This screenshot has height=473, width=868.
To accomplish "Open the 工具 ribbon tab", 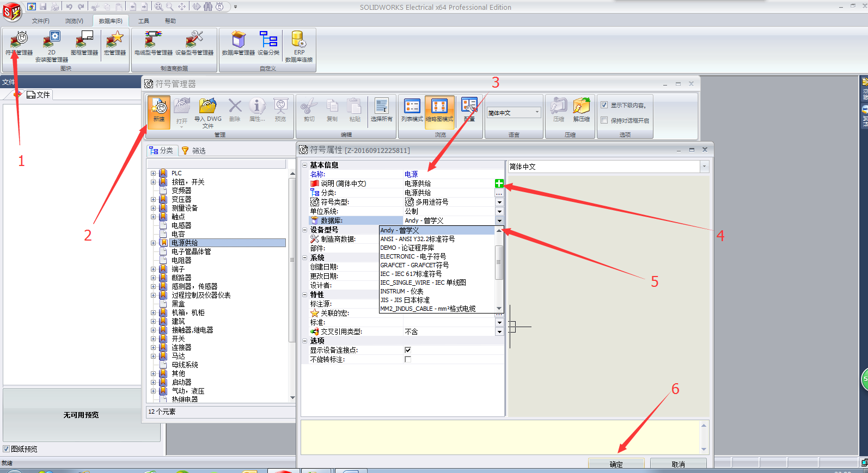I will [143, 21].
